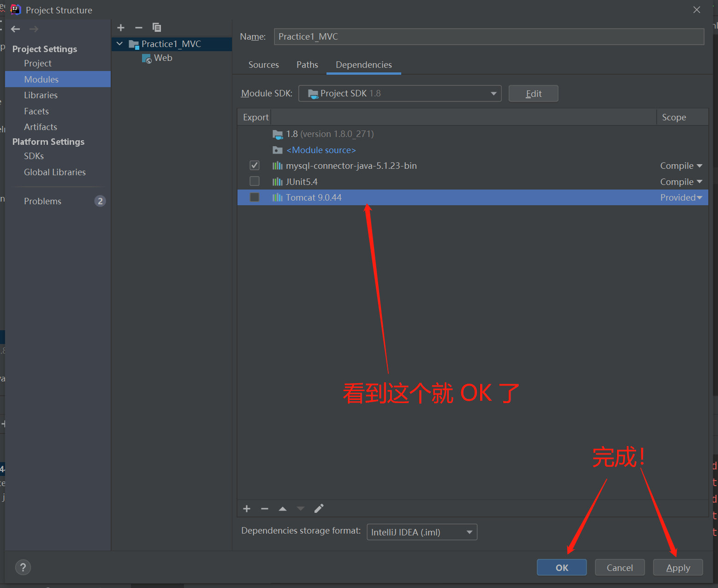The width and height of the screenshot is (718, 588).
Task: Select the Tomcat 9.0.44 dependency row
Action: point(473,197)
